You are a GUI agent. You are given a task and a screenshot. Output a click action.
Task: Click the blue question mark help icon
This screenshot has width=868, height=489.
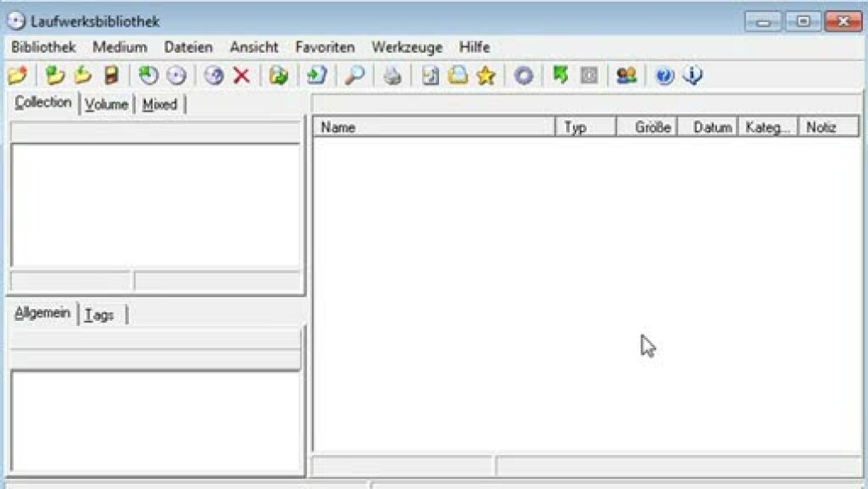(665, 76)
